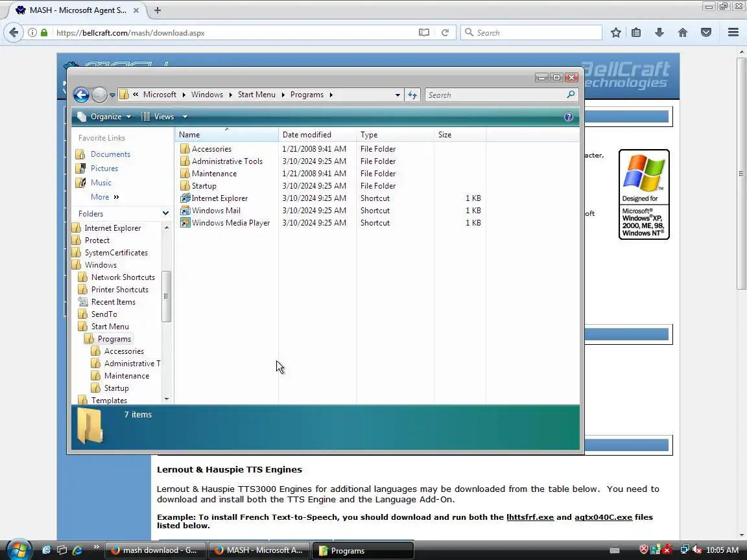Select Printer Shortcuts in folder tree
This screenshot has width=747, height=560.
[x=119, y=290]
